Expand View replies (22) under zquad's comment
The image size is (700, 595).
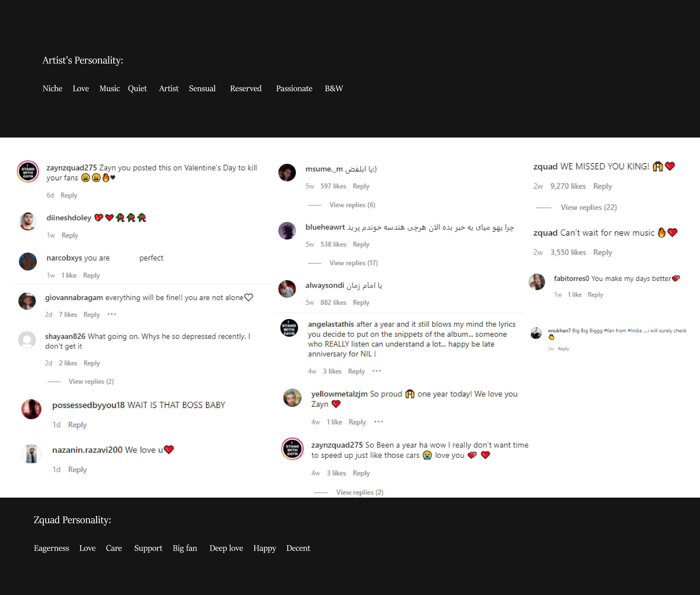(x=588, y=207)
